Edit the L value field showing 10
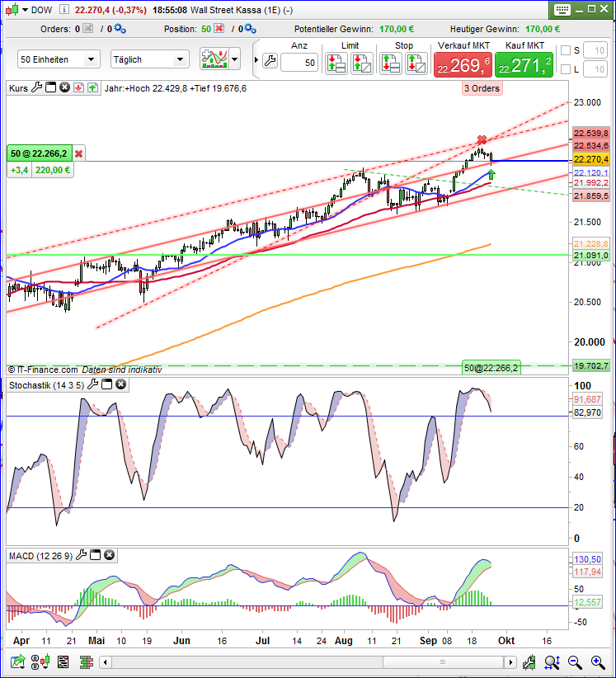This screenshot has height=678, width=616. pyautogui.click(x=595, y=68)
